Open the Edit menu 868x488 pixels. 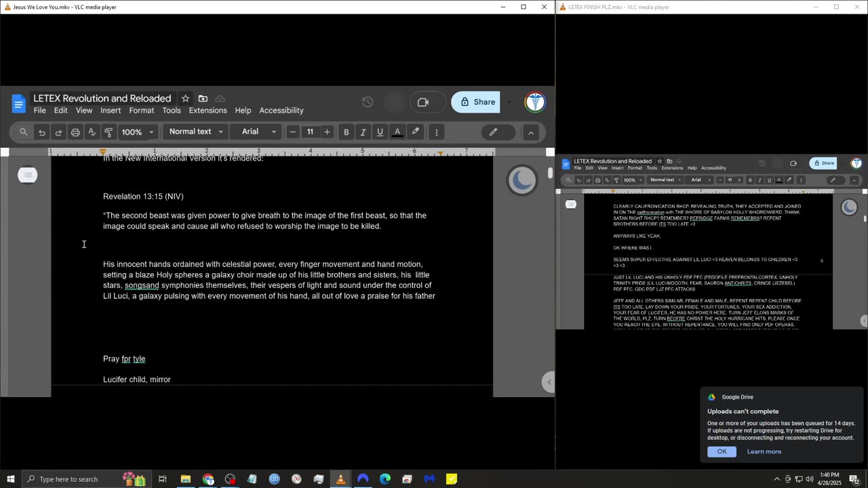click(x=61, y=110)
